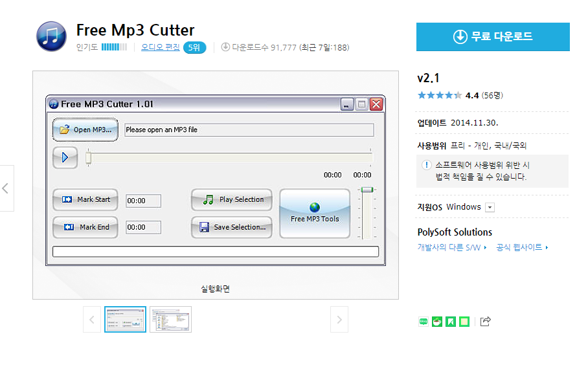This screenshot has height=365, width=588.
Task: Click the 'PolySoft Solutions' developer name
Action: pos(455,232)
